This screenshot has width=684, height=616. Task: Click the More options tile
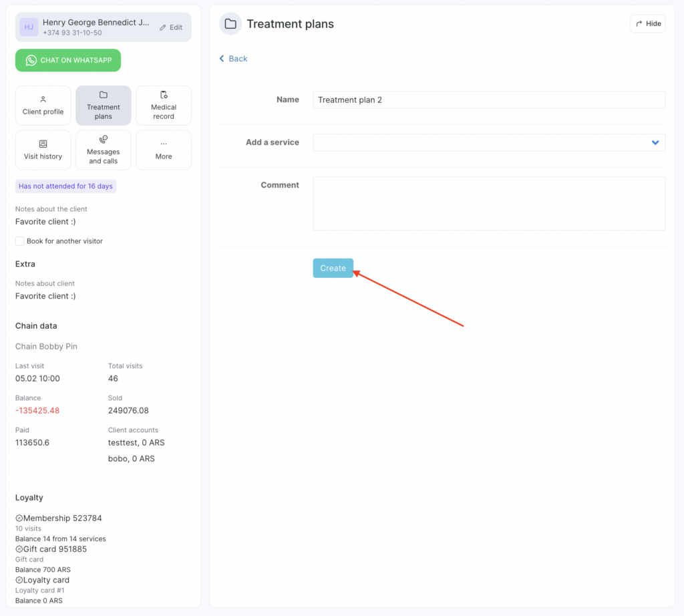coord(164,150)
